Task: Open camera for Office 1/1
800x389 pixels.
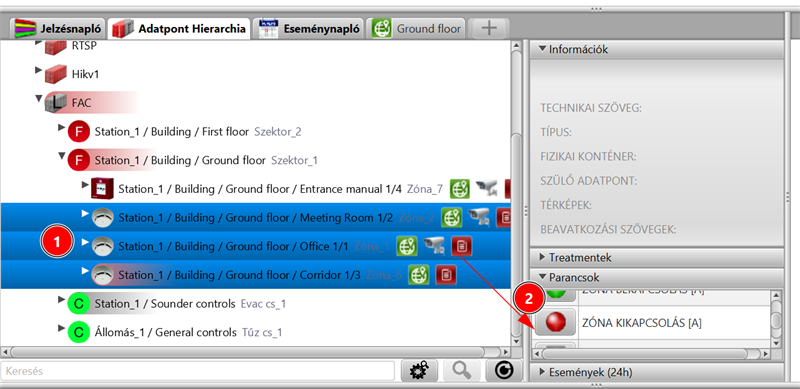Action: pos(434,246)
